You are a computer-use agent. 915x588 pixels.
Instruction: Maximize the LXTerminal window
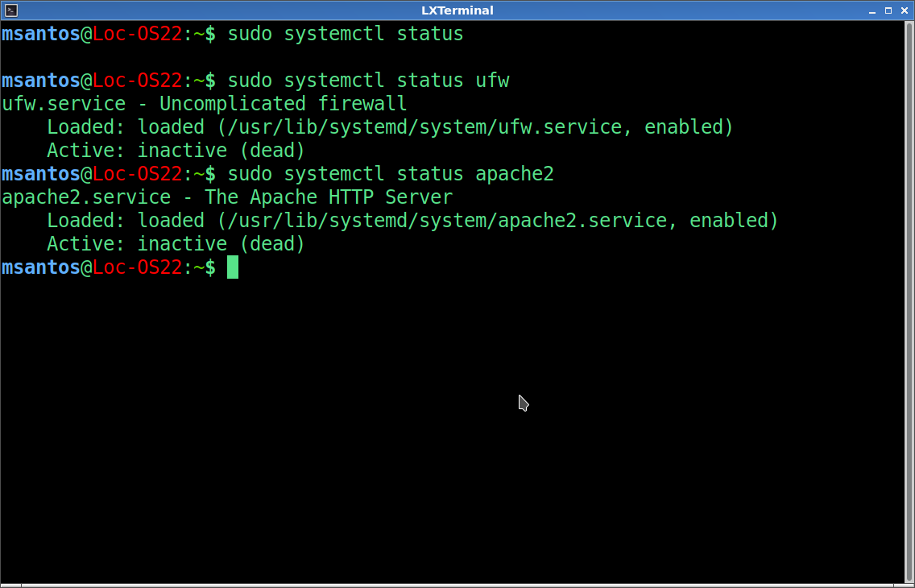click(888, 10)
